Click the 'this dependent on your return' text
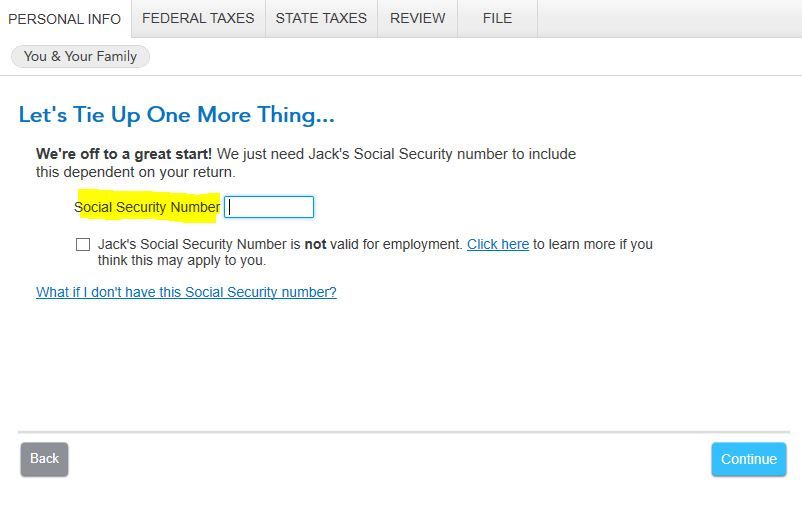Viewport: 802px width, 508px height. coord(135,172)
